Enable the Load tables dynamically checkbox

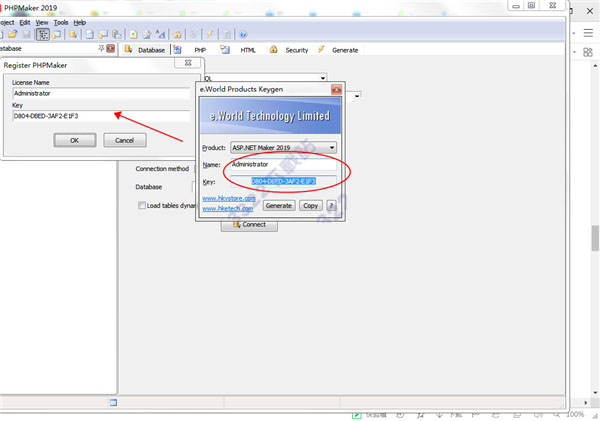(x=142, y=205)
